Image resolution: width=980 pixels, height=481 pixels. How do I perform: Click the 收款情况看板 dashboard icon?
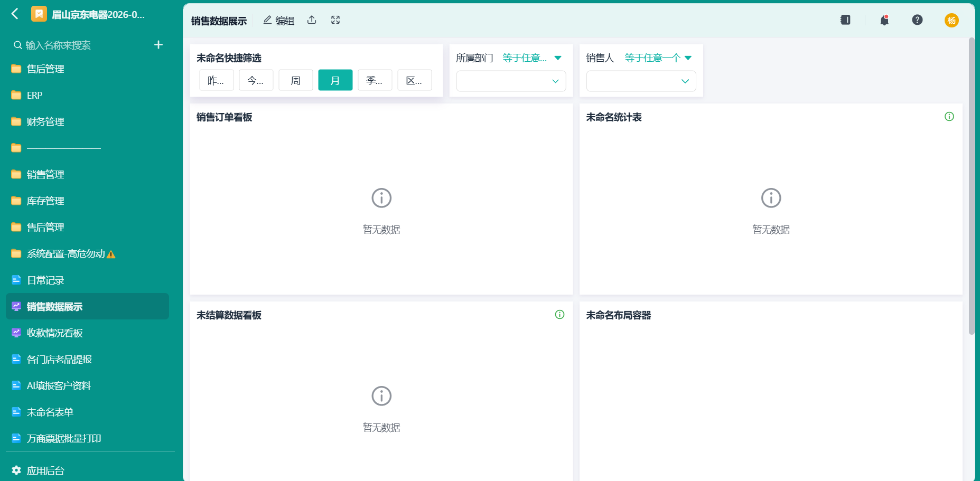[16, 333]
